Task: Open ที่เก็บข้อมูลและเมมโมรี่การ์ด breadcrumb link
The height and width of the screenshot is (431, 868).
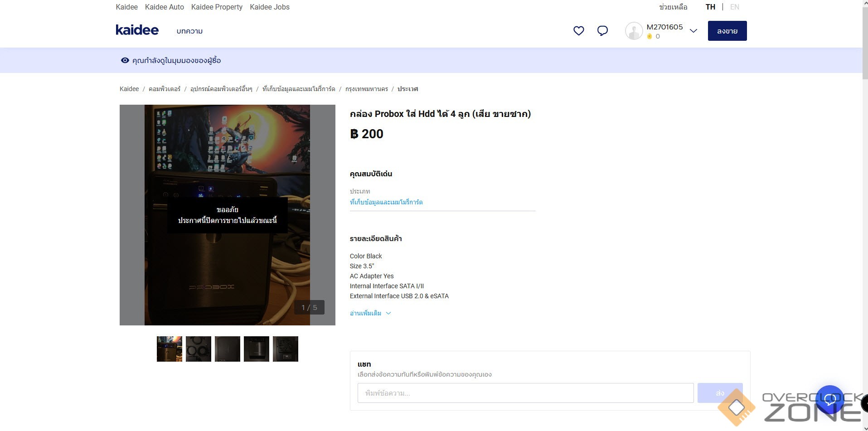Action: 299,89
